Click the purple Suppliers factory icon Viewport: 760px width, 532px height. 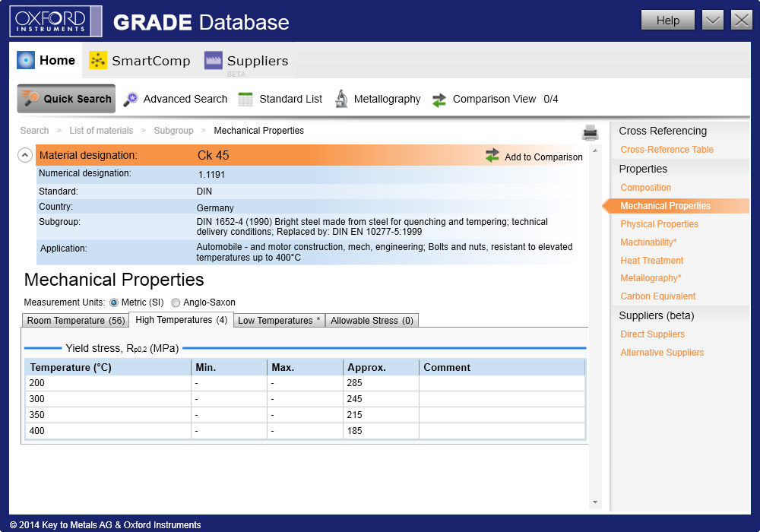(x=214, y=60)
